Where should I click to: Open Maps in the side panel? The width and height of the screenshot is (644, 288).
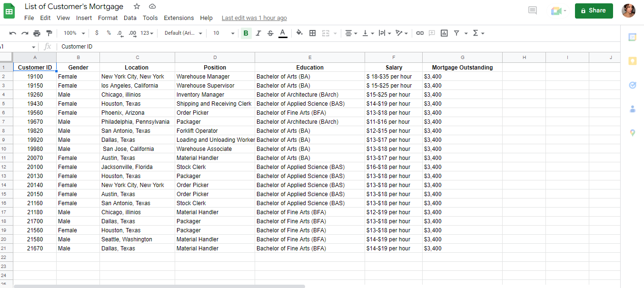click(632, 133)
